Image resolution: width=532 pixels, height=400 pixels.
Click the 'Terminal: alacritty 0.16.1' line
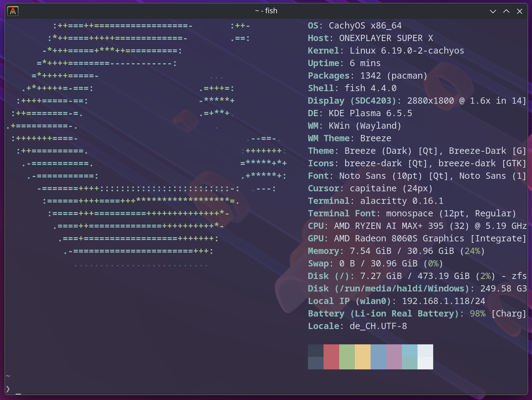pyautogui.click(x=376, y=201)
